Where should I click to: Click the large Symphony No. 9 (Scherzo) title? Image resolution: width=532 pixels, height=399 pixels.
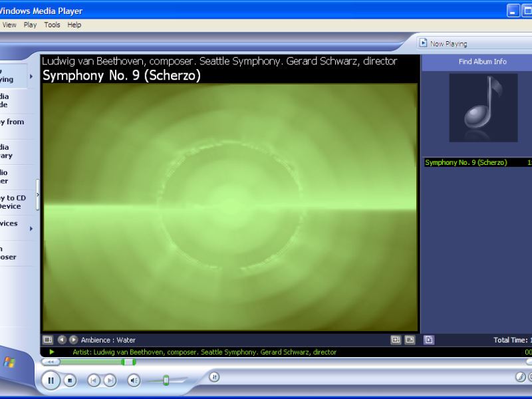point(122,75)
